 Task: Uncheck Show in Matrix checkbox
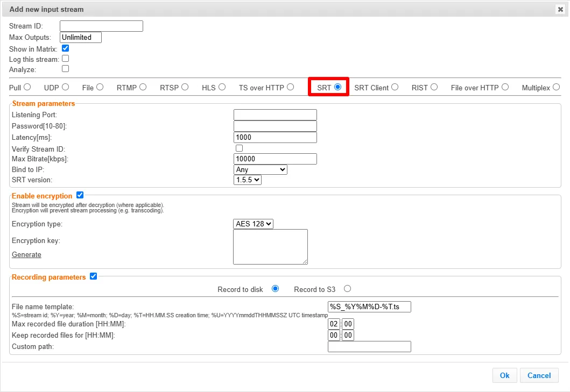[x=66, y=48]
